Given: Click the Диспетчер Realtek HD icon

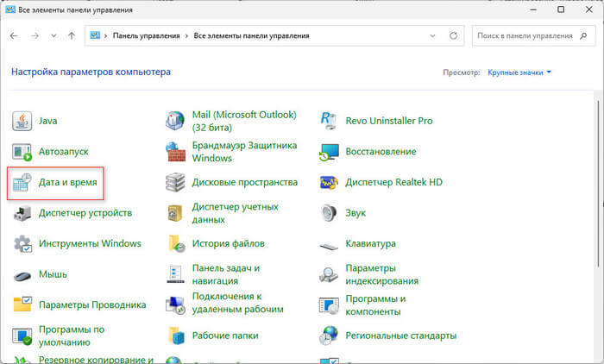Looking at the screenshot, I should click(x=329, y=183).
